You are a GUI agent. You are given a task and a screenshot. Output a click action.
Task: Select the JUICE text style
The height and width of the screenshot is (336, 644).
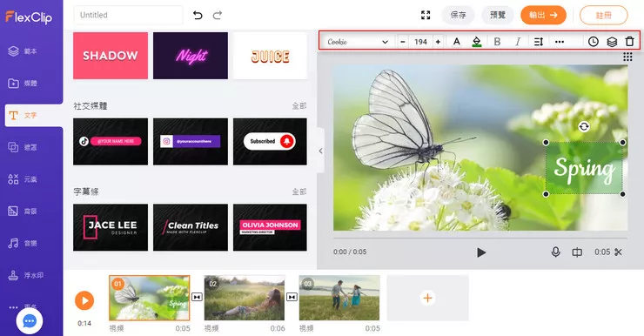coord(270,56)
